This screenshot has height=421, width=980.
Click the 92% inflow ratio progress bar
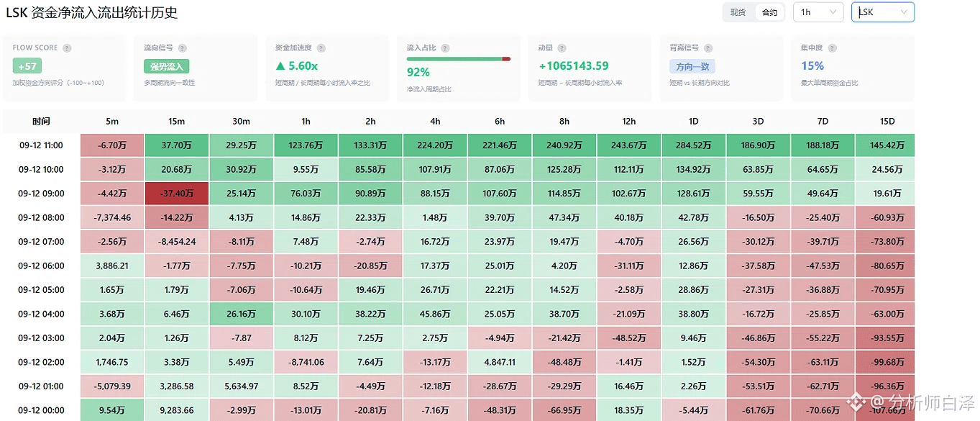point(459,59)
